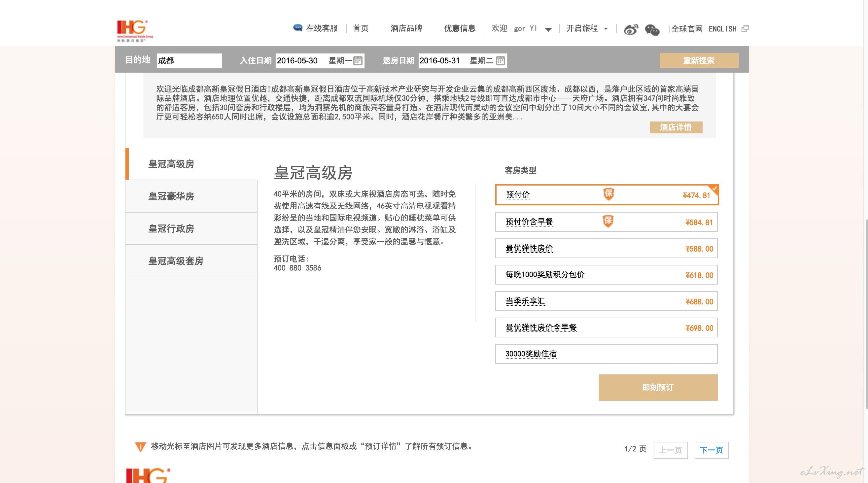Select the 最优弹性房价 rate option

pyautogui.click(x=528, y=248)
